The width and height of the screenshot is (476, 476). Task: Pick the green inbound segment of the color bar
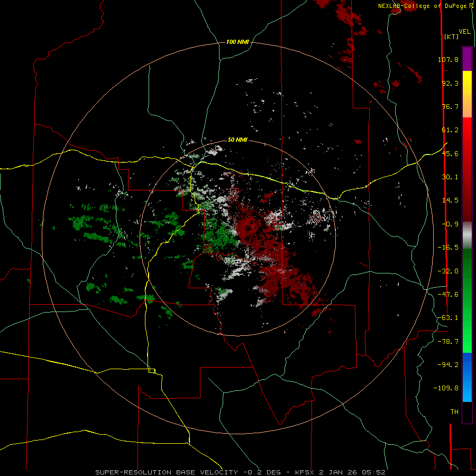467,300
